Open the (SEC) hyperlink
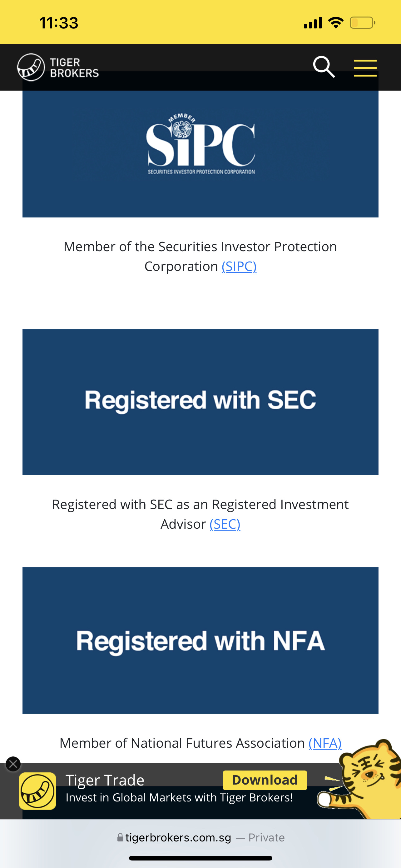Screen dimensions: 401x868 [x=225, y=524]
